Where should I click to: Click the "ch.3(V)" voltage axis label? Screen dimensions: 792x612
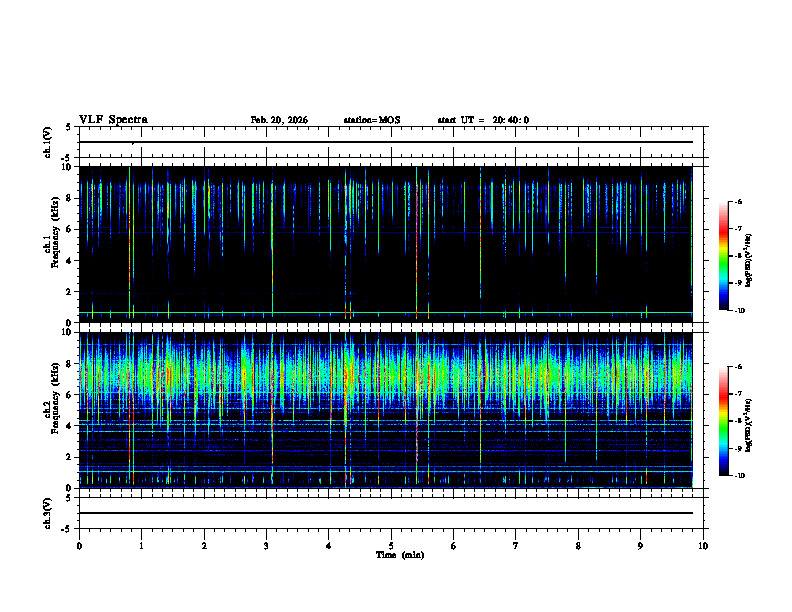click(47, 513)
